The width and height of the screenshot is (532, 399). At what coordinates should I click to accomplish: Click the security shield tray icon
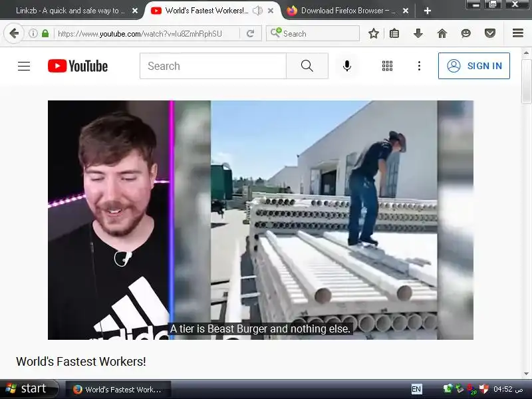pos(484,389)
